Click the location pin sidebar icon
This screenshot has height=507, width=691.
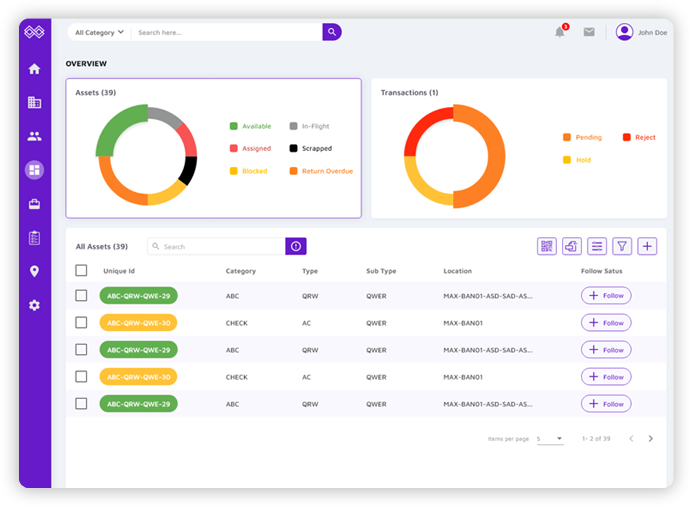pyautogui.click(x=34, y=271)
